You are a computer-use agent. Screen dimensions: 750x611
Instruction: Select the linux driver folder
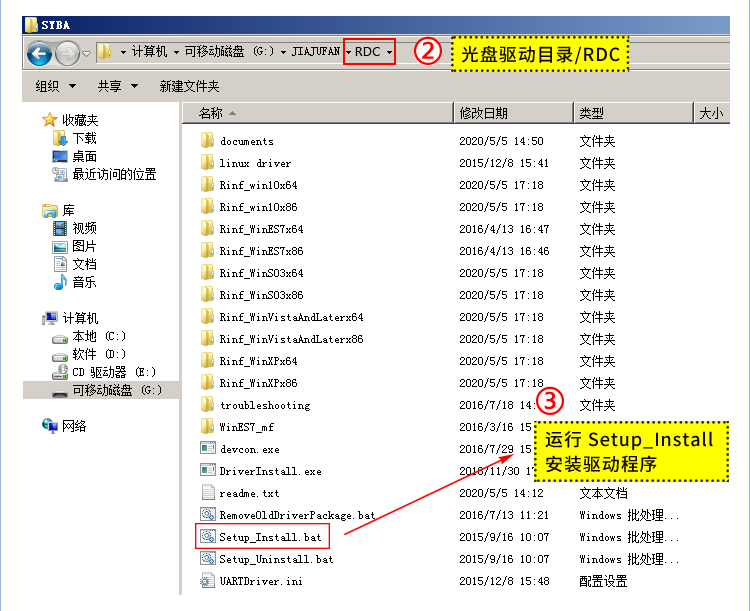click(x=255, y=163)
